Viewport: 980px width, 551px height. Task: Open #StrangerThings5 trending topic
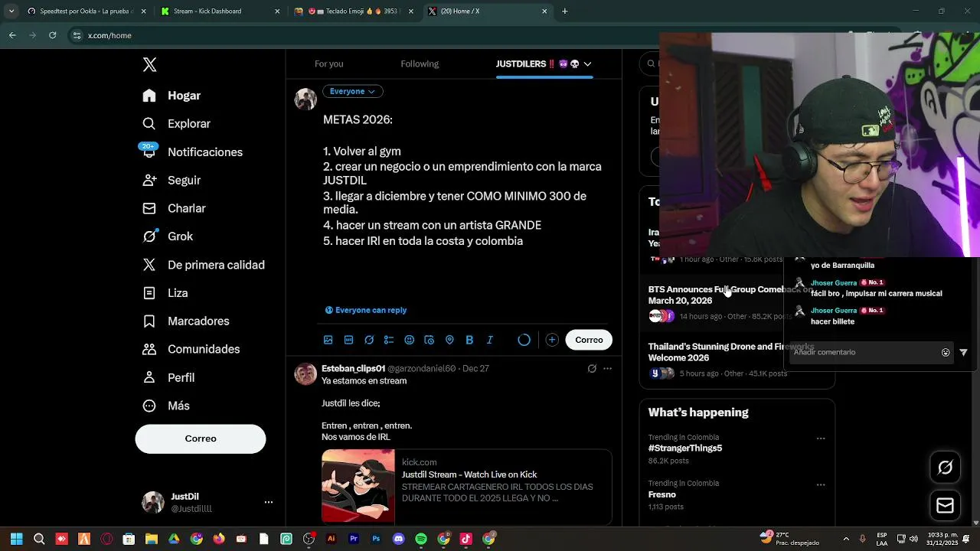(685, 448)
